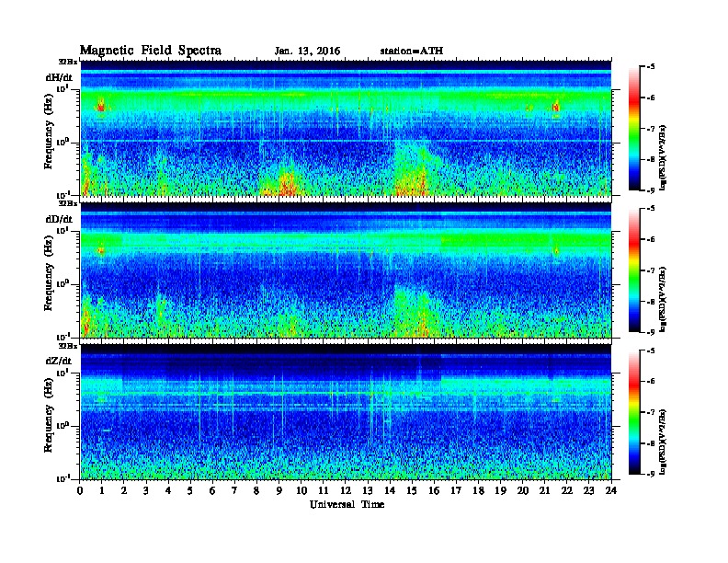Select the date text "Jan. 13, 2016"
Image resolution: width=728 pixels, height=563 pixels.
click(x=307, y=52)
